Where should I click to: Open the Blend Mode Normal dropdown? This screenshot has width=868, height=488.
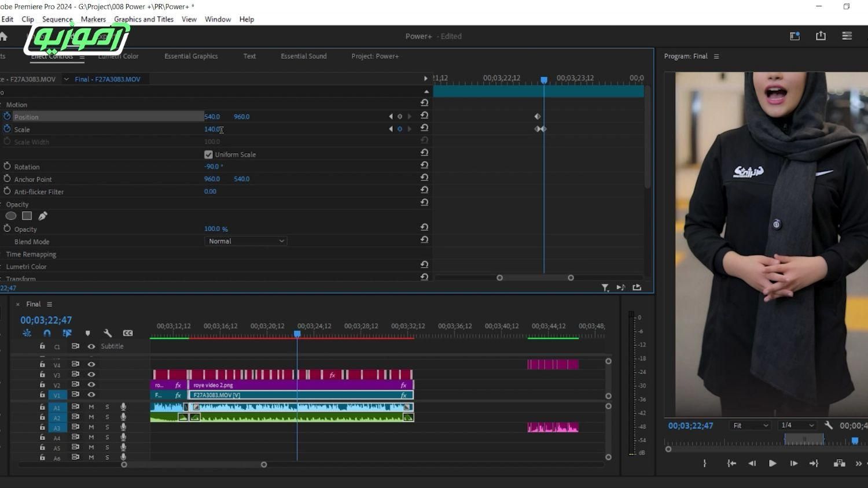pos(245,241)
